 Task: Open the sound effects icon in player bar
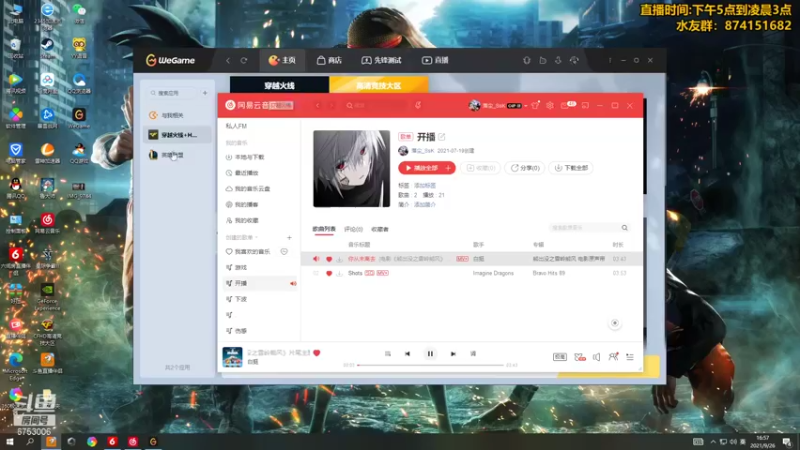point(580,357)
